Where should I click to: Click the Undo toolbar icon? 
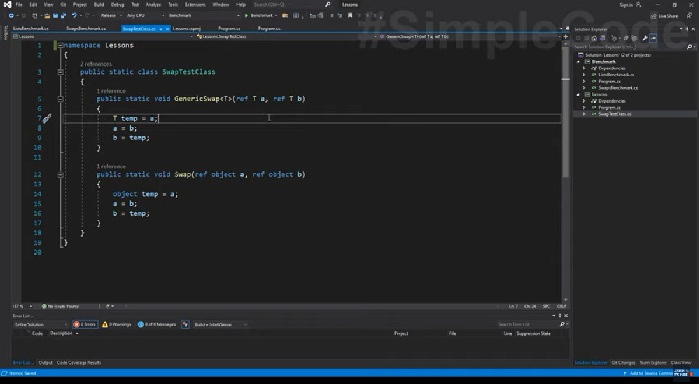click(74, 16)
